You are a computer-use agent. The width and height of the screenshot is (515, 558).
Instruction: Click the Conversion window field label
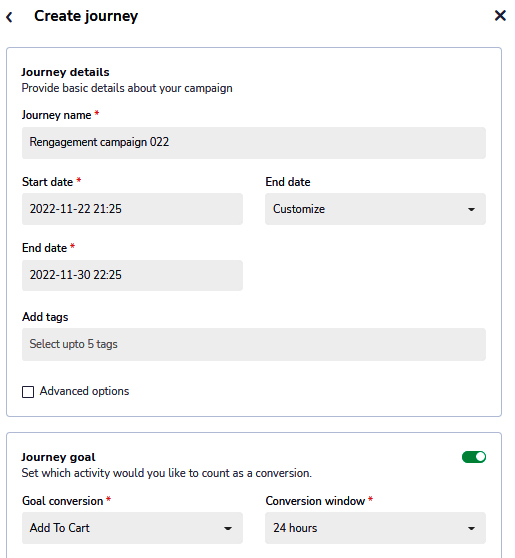(x=315, y=501)
